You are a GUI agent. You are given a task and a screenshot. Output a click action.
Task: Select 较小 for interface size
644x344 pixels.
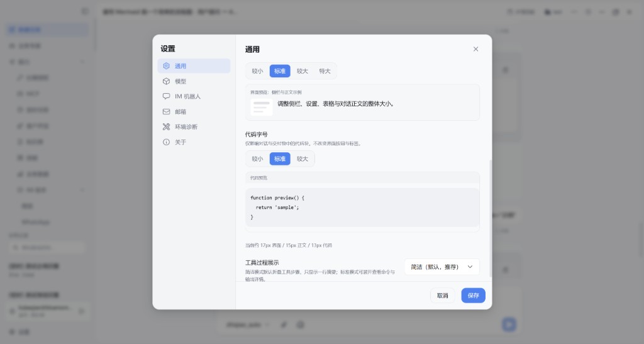(257, 71)
